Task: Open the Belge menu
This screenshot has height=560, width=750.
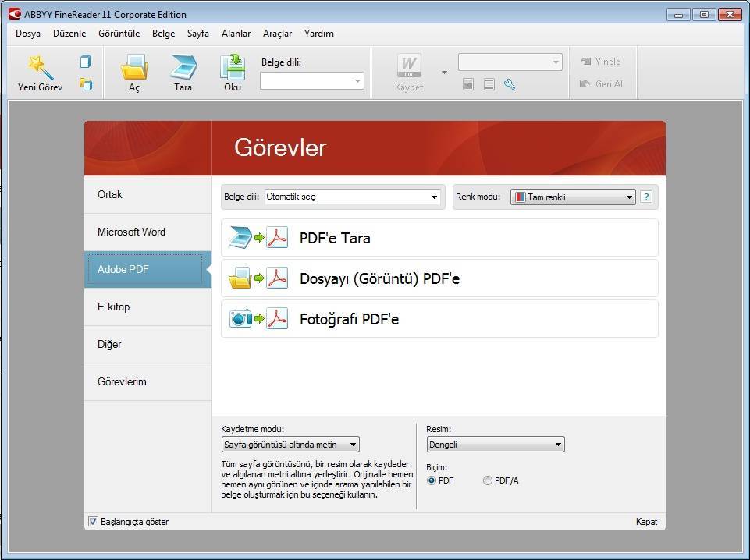Action: pos(164,34)
